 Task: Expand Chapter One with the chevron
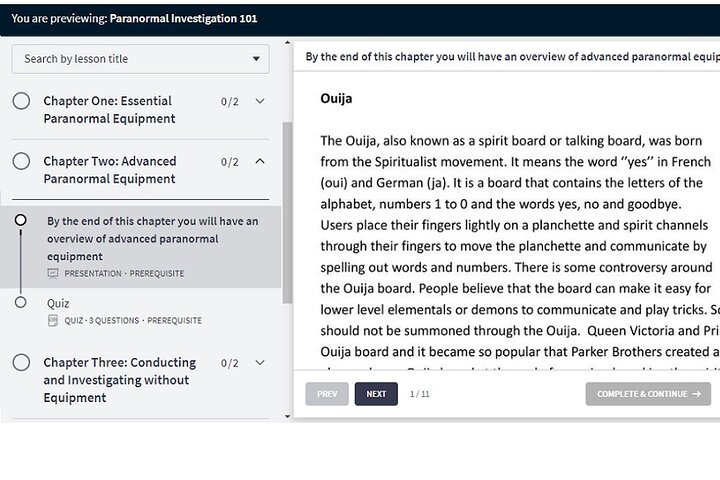[260, 101]
